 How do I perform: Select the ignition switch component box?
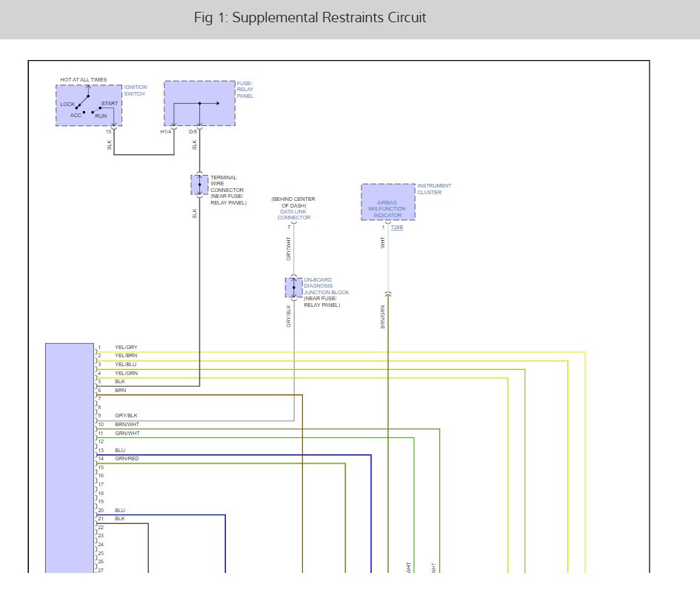(89, 105)
